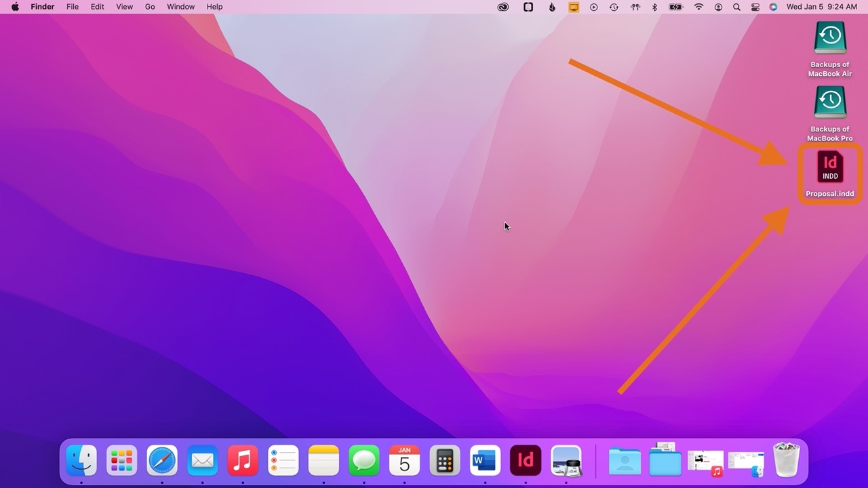Open the user-silhouette folder in the Dock
This screenshot has height=488, width=868.
pyautogui.click(x=625, y=461)
